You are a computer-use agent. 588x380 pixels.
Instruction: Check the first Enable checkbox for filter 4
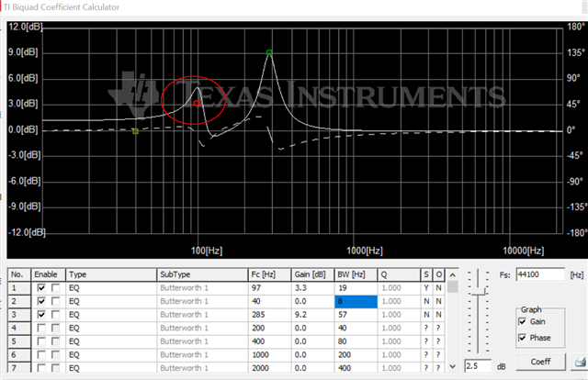pyautogui.click(x=41, y=328)
